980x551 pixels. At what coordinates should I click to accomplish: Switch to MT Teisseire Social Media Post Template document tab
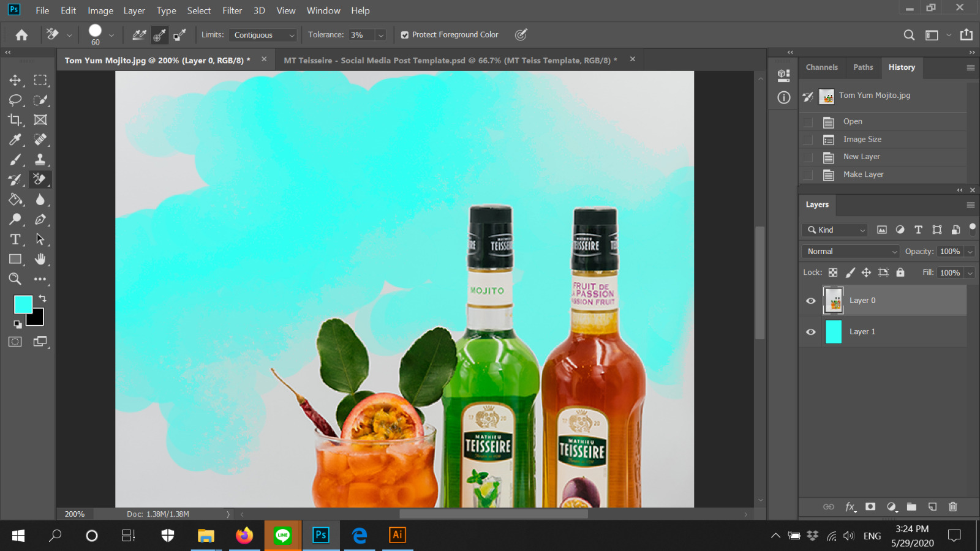(450, 61)
